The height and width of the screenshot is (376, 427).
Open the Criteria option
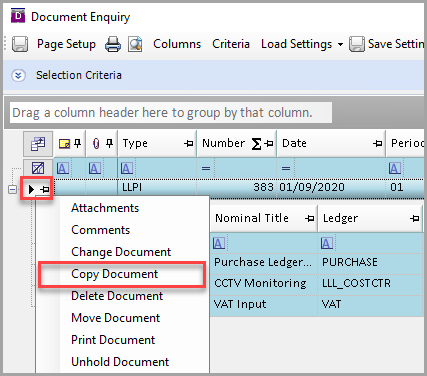click(x=231, y=44)
